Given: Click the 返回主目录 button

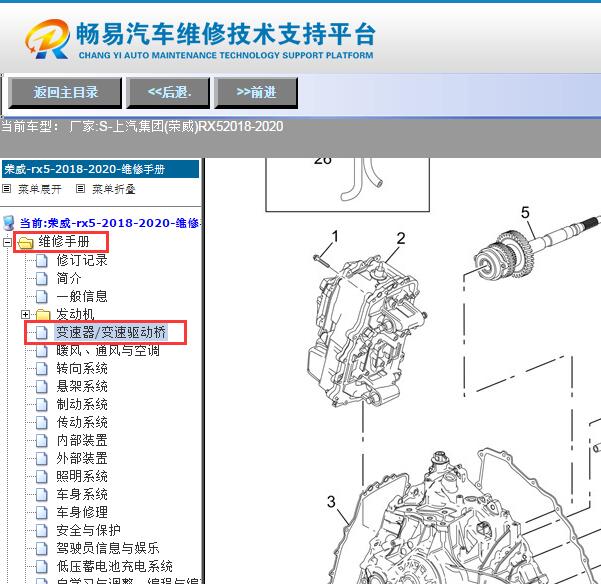Looking at the screenshot, I should (x=65, y=92).
